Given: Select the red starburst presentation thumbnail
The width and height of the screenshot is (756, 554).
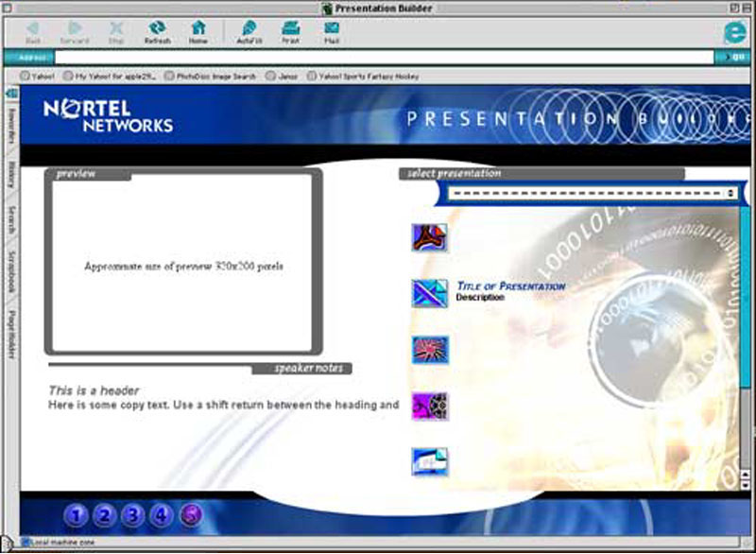Looking at the screenshot, I should tap(430, 350).
